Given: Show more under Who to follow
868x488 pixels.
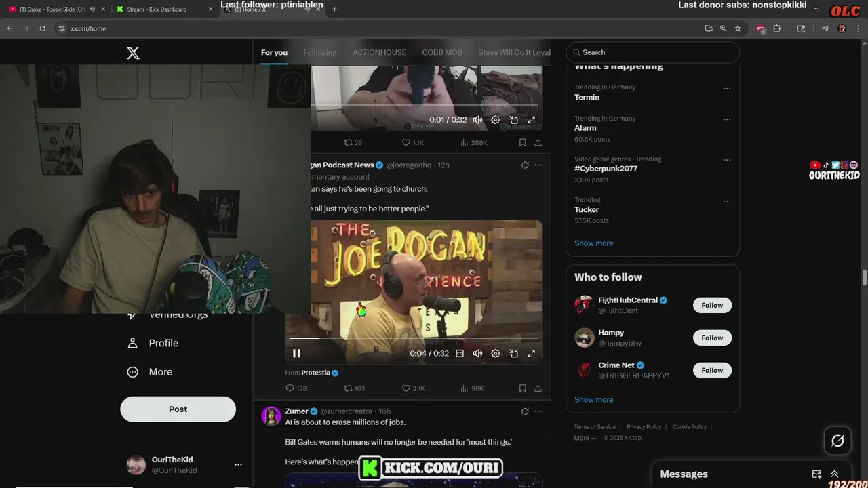Looking at the screenshot, I should pyautogui.click(x=593, y=400).
